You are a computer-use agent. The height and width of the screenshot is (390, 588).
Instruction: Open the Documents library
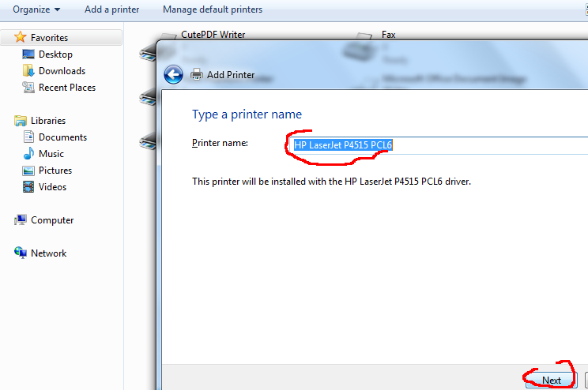[62, 137]
